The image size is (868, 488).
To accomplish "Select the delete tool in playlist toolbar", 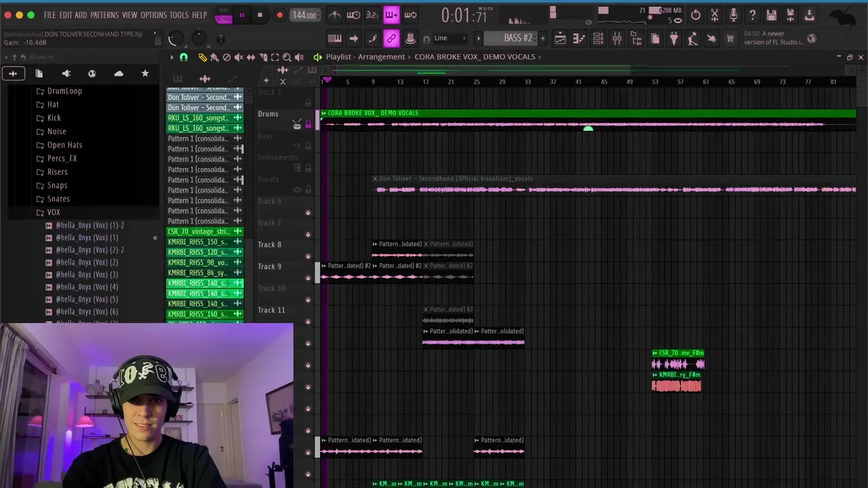I will click(226, 58).
